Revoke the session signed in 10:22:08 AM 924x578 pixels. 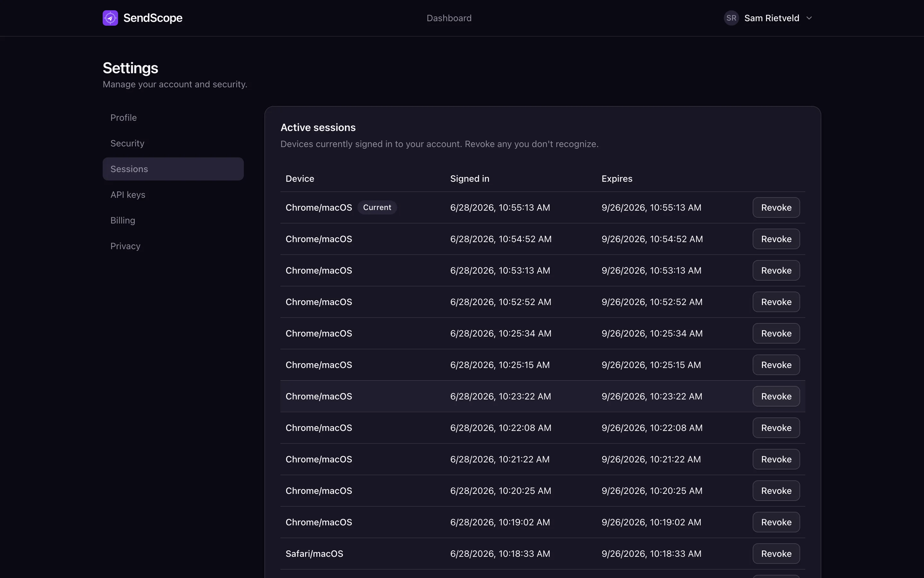pyautogui.click(x=776, y=428)
